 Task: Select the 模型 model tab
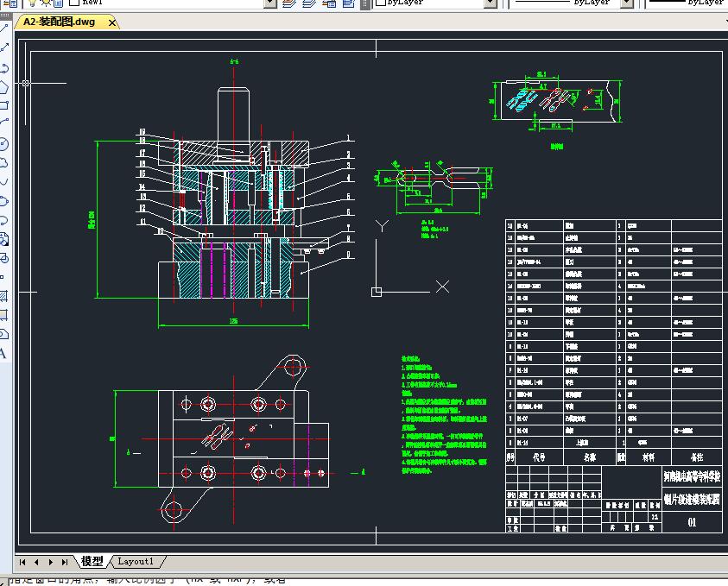pos(92,561)
